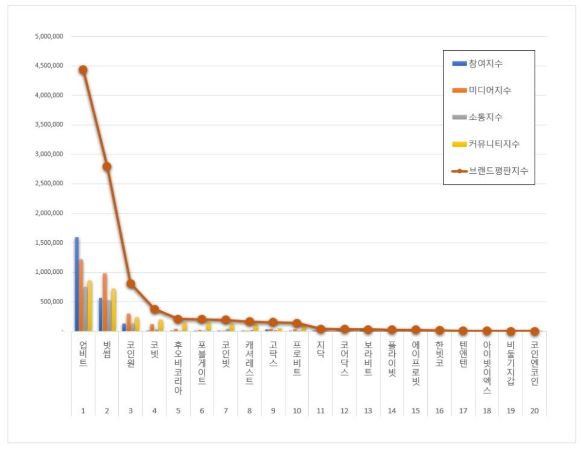Click the orange bar for 빗썸

(105, 302)
